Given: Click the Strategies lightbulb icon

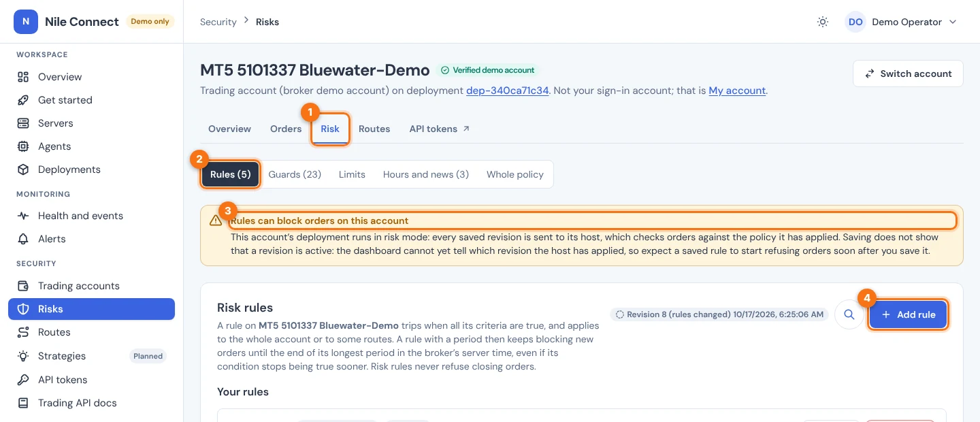Looking at the screenshot, I should point(23,356).
